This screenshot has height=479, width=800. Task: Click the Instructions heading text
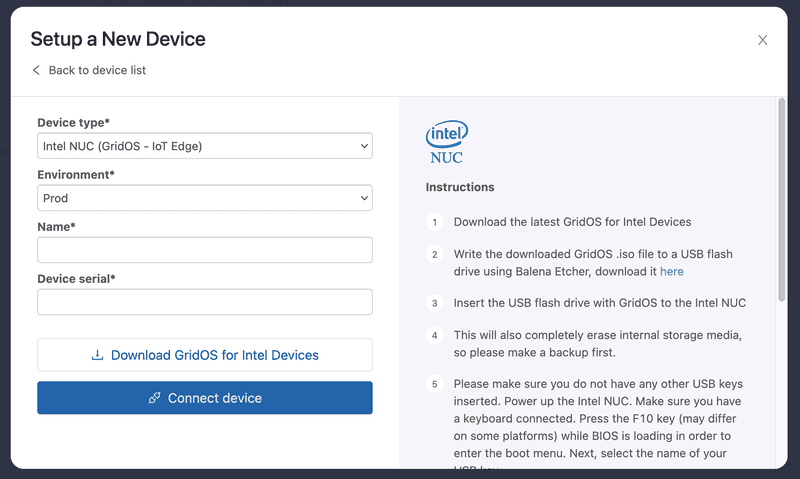coord(460,187)
